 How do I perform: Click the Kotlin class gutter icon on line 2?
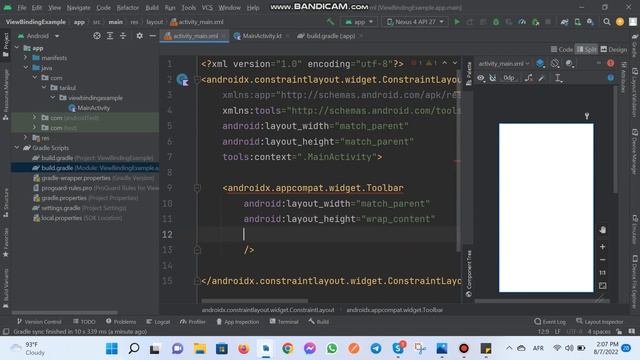tap(182, 79)
